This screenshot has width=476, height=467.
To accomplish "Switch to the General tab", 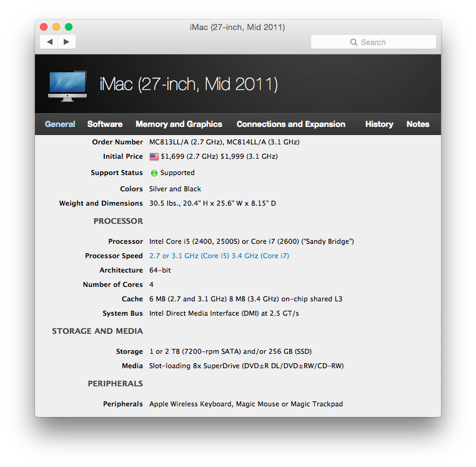I will [x=60, y=124].
